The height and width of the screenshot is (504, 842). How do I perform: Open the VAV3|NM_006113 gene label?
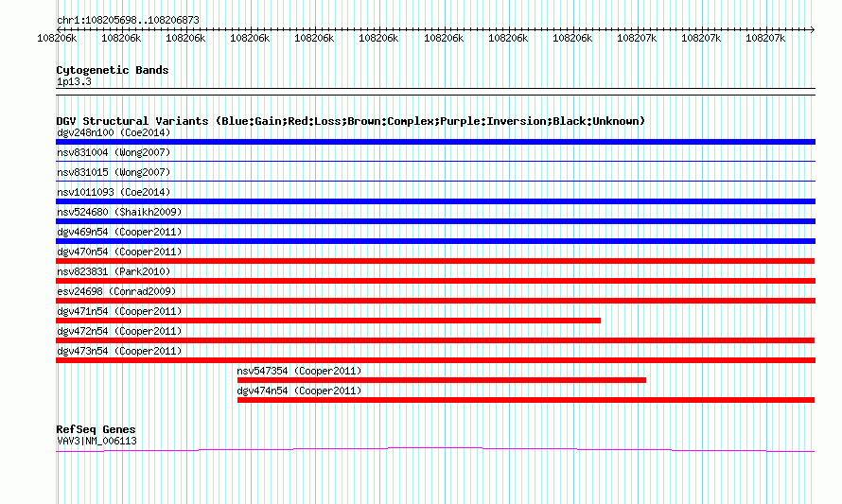point(96,442)
